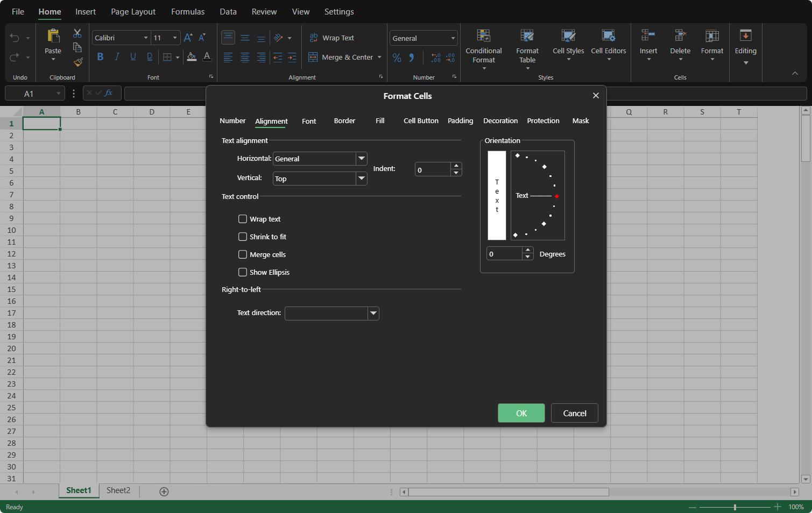Viewport: 812px width, 513px height.
Task: Click the Cut scissors icon
Action: (x=77, y=33)
